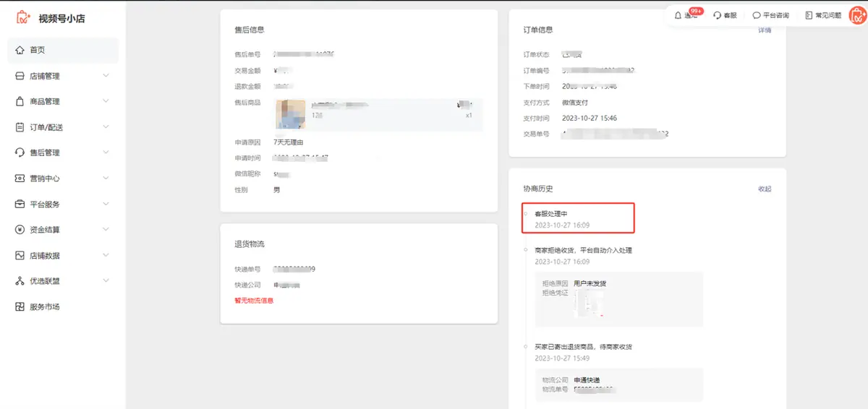Click 收起 to collapse 协商历史
Viewport: 868px width, 409px height.
pyautogui.click(x=765, y=189)
